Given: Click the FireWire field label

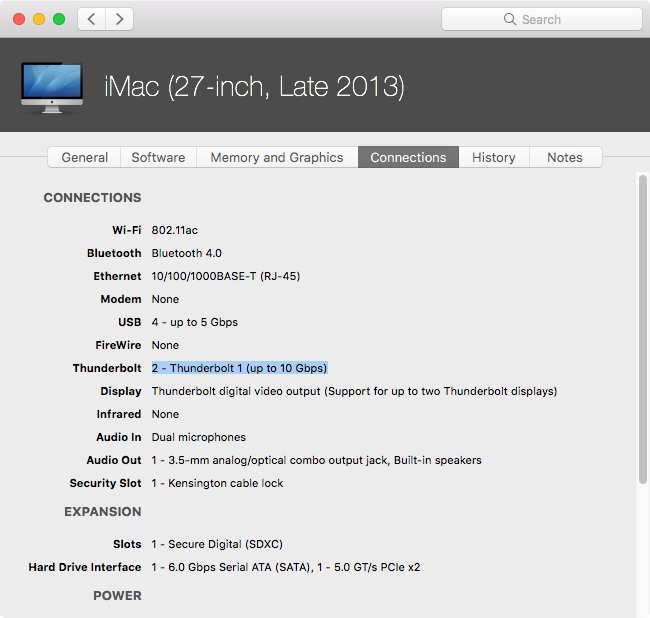Looking at the screenshot, I should (x=118, y=345).
